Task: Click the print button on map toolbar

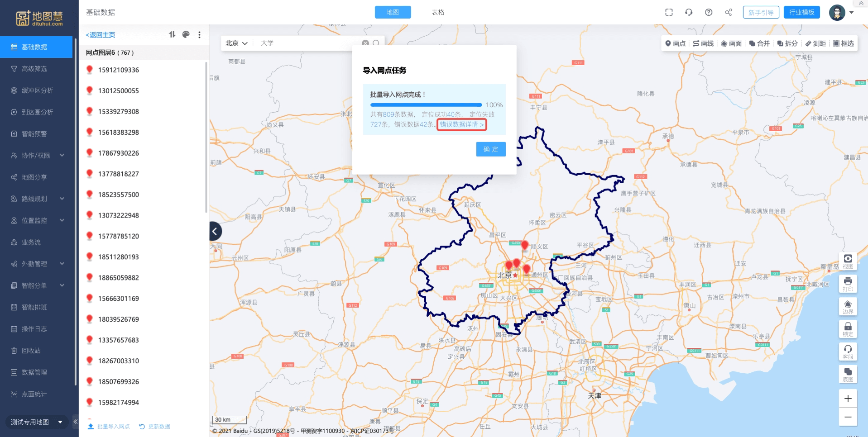Action: (848, 284)
